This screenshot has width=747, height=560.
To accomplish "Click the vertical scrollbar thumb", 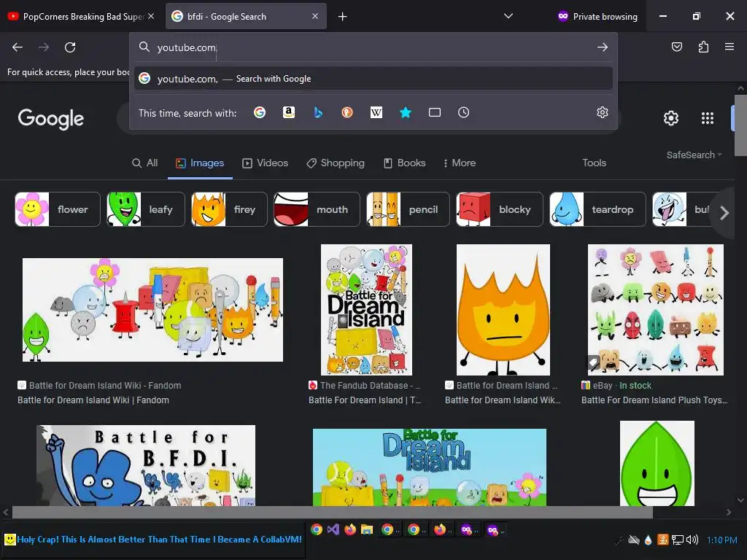I will point(740,125).
